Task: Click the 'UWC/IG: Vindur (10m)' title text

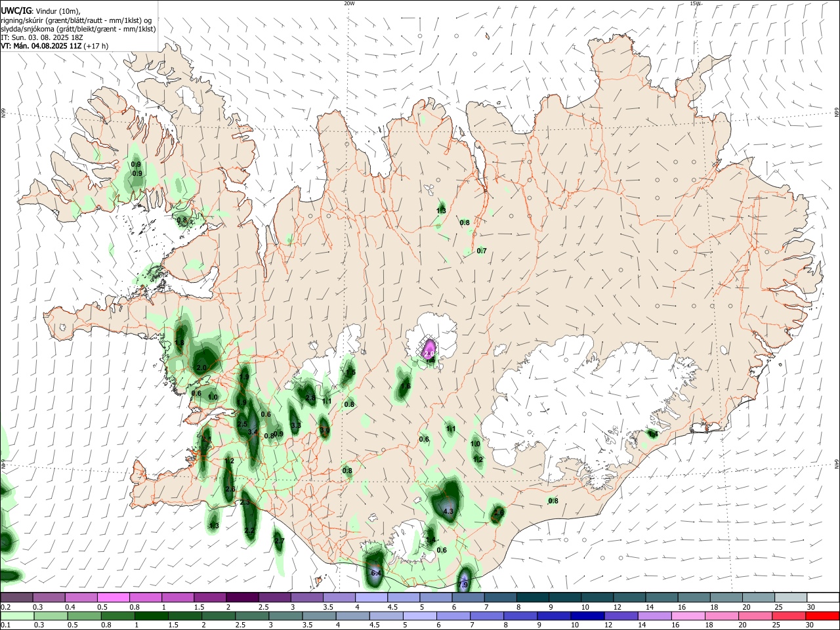Action: tap(40, 10)
